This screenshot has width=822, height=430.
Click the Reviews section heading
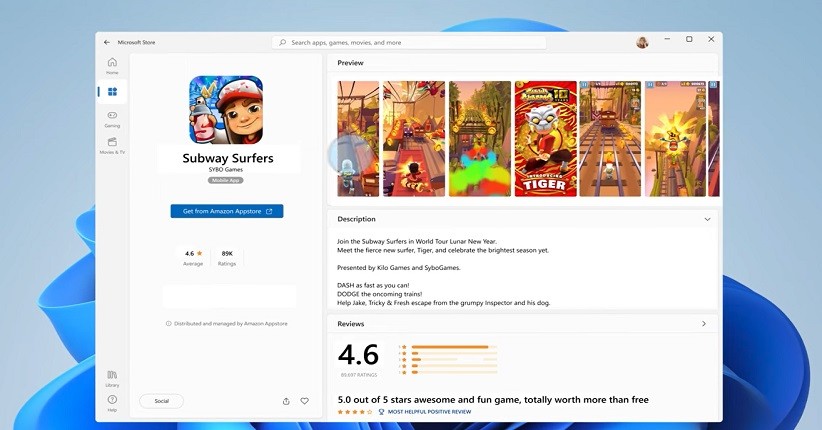click(x=351, y=324)
